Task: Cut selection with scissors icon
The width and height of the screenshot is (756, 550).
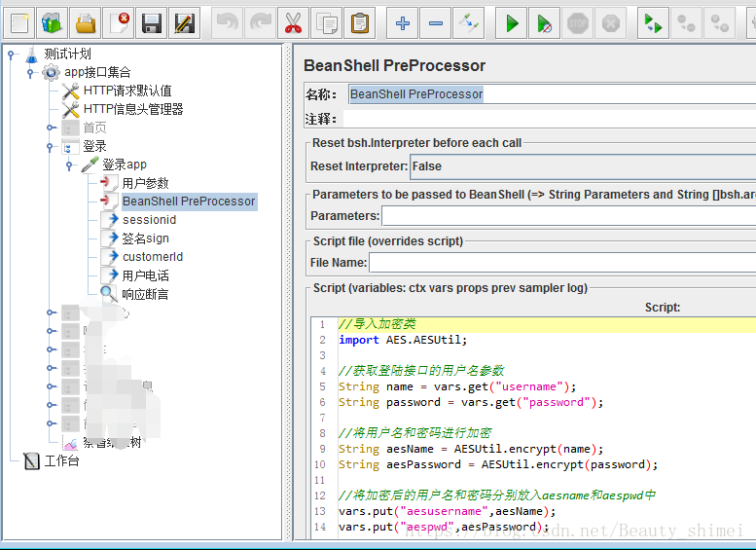Action: [293, 23]
